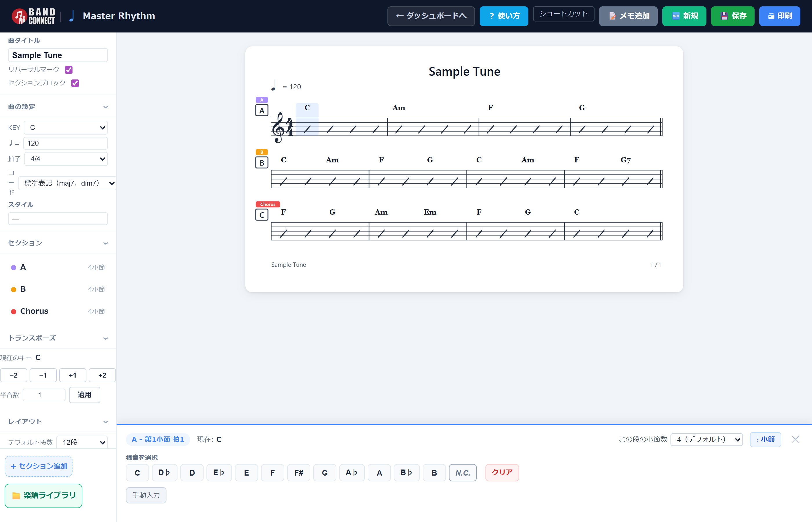812x522 pixels.
Task: Click the 手動入力 manual input button
Action: (x=146, y=495)
